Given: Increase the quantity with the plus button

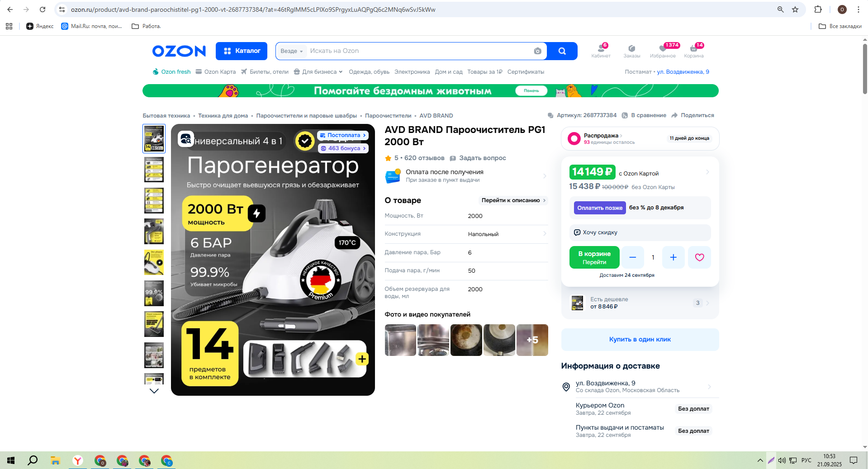Looking at the screenshot, I should (674, 257).
